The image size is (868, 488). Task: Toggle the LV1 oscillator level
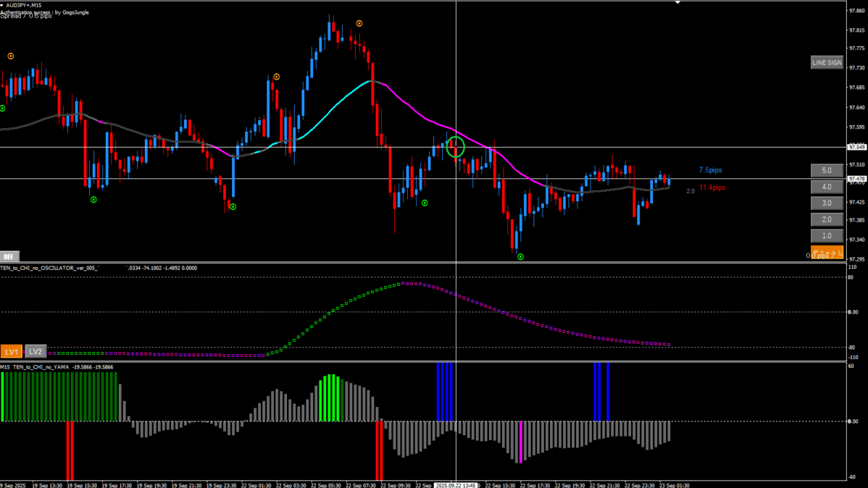tap(12, 352)
